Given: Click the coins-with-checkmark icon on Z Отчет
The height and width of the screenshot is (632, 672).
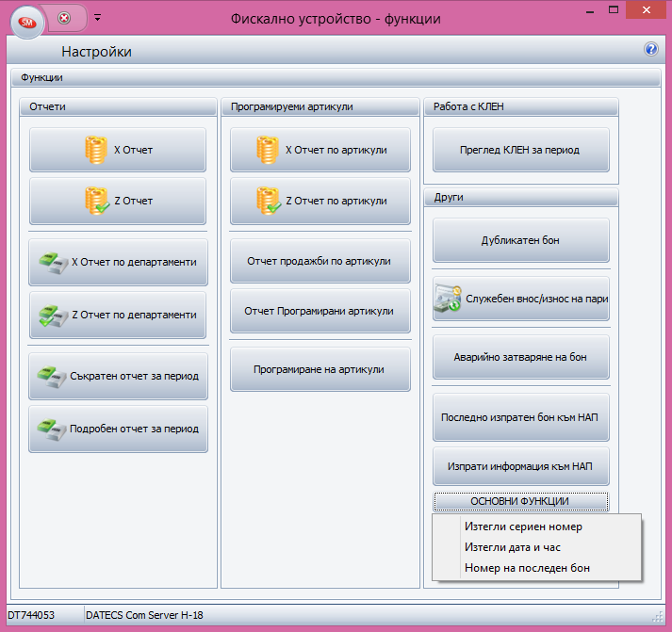Looking at the screenshot, I should point(96,201).
